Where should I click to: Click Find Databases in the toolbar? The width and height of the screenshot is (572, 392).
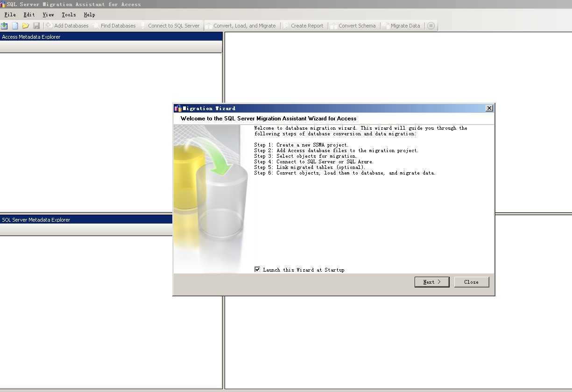click(114, 26)
